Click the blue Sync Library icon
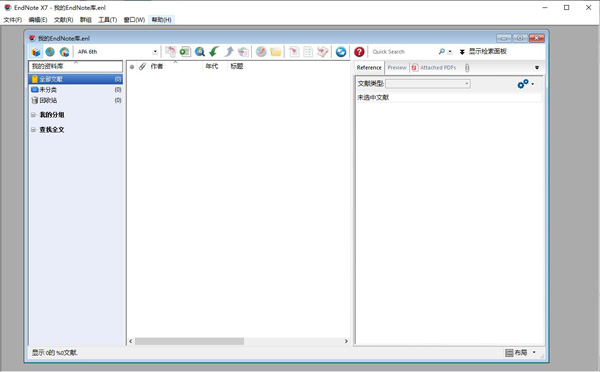The height and width of the screenshot is (372, 600). (x=341, y=52)
